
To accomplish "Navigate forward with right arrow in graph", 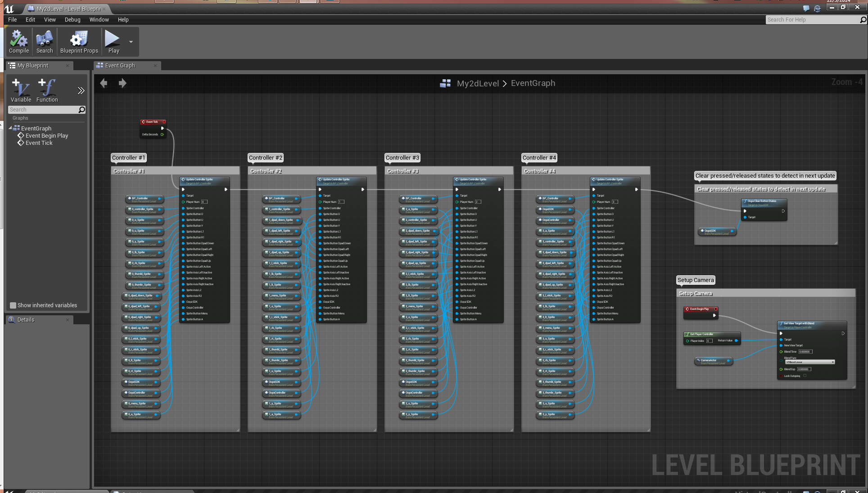I will tap(122, 83).
